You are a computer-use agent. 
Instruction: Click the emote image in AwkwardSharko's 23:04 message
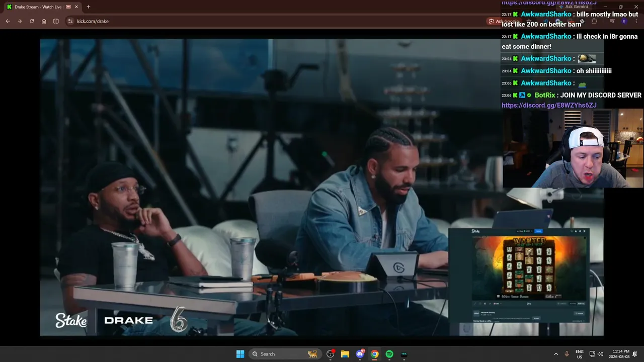pos(587,59)
